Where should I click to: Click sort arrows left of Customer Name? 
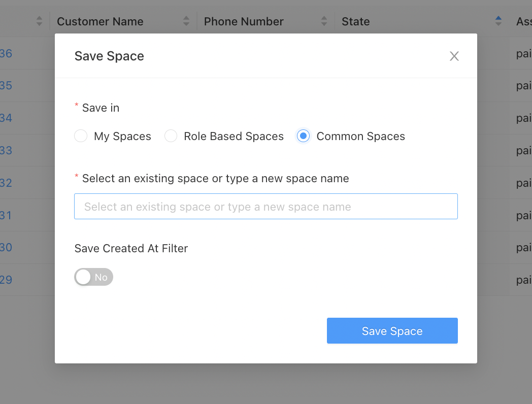coord(40,21)
